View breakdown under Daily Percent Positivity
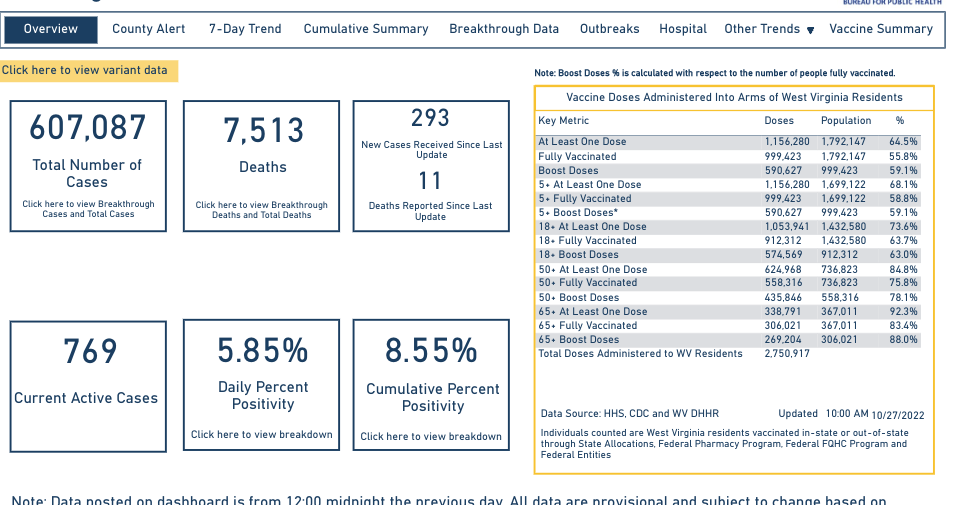962x505 pixels. click(x=262, y=435)
